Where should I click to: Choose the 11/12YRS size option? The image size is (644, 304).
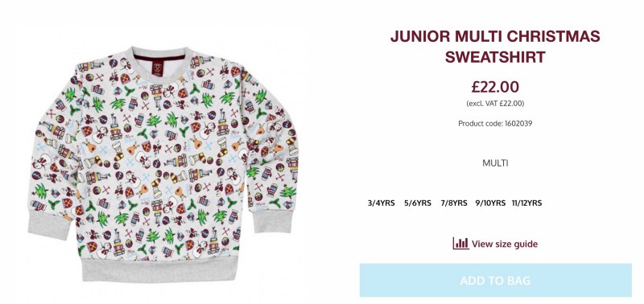(x=527, y=203)
